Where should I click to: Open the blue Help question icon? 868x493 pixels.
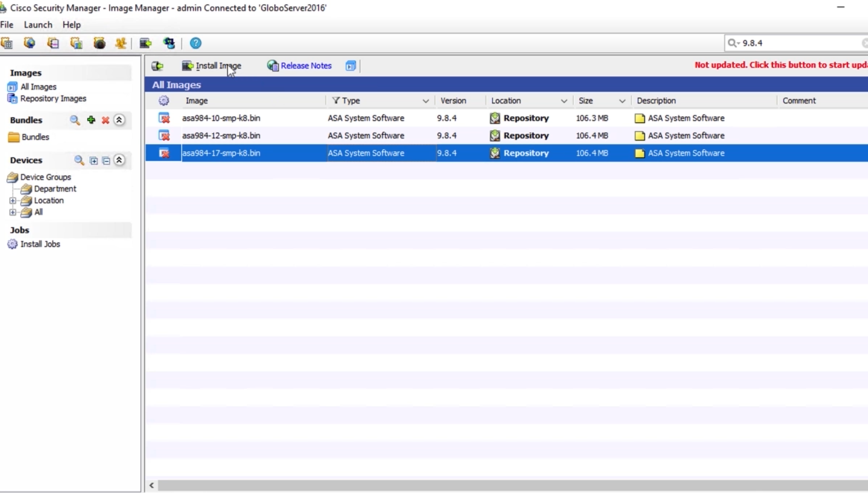pos(196,43)
